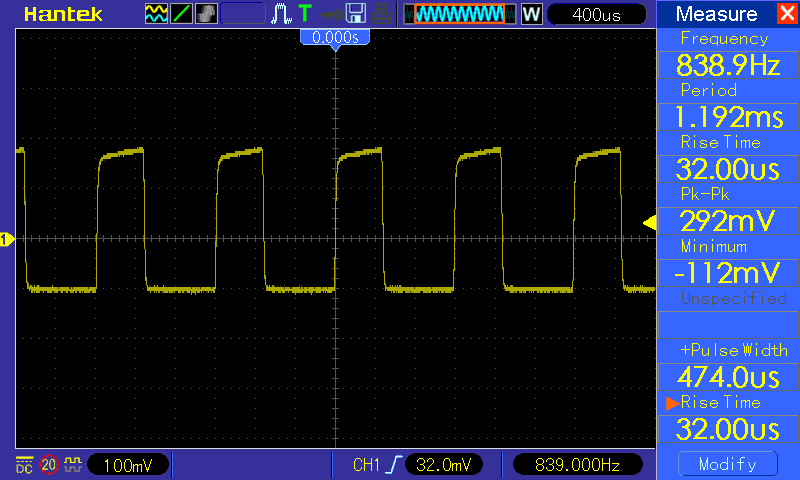
Task: Click the Hantek logo
Action: [x=63, y=14]
